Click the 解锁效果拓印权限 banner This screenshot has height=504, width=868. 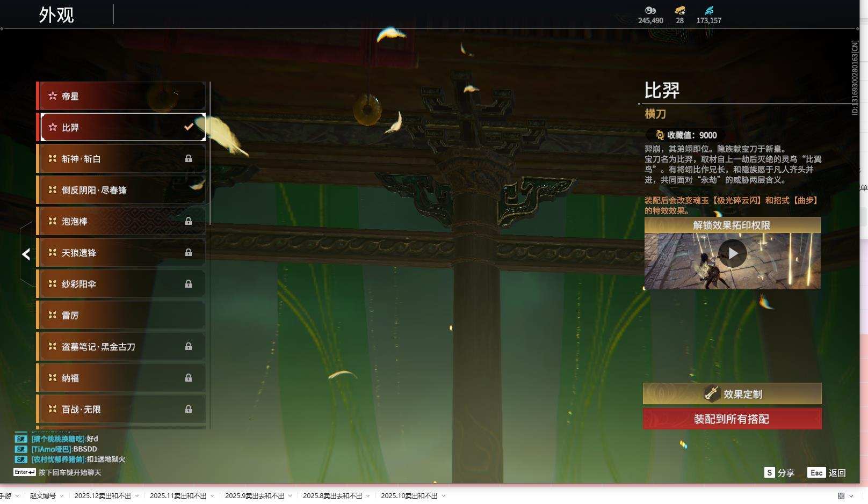[732, 225]
